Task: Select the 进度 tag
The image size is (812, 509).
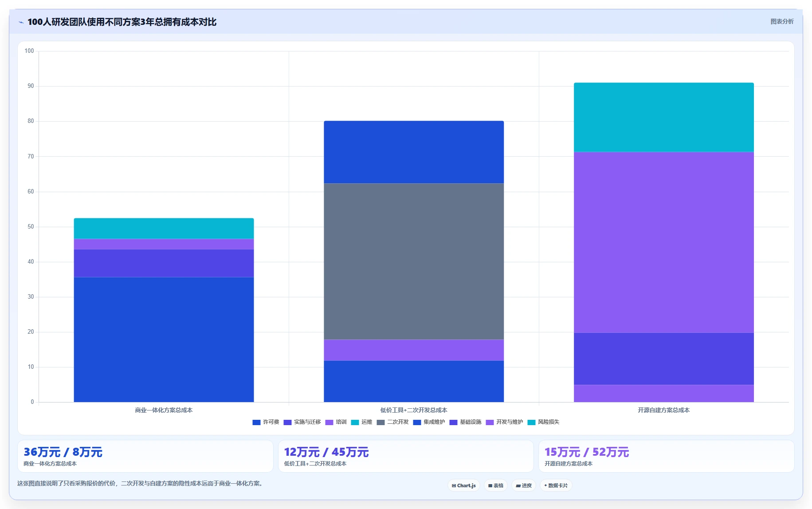Action: coord(524,485)
